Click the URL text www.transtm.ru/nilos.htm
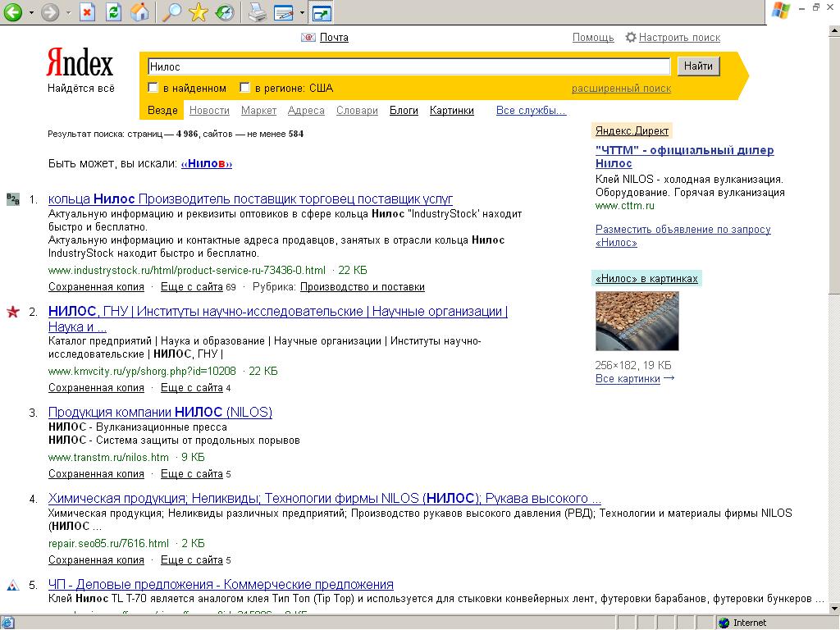The image size is (840, 630). click(108, 458)
